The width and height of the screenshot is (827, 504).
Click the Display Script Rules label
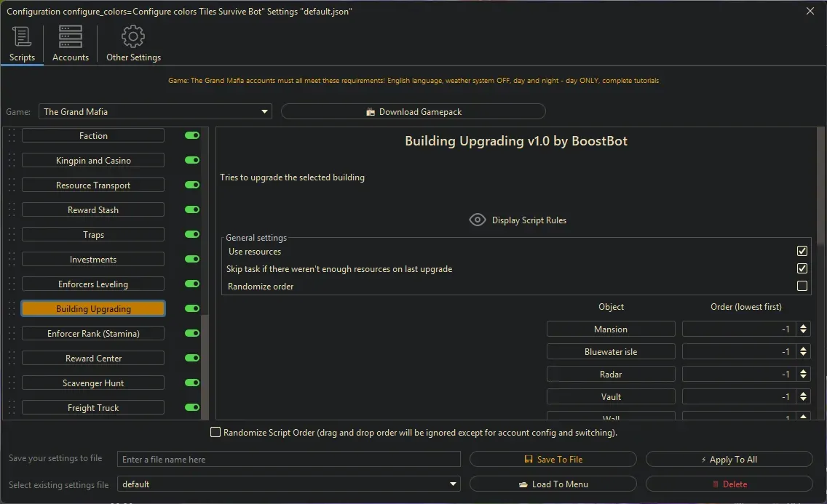pos(529,220)
